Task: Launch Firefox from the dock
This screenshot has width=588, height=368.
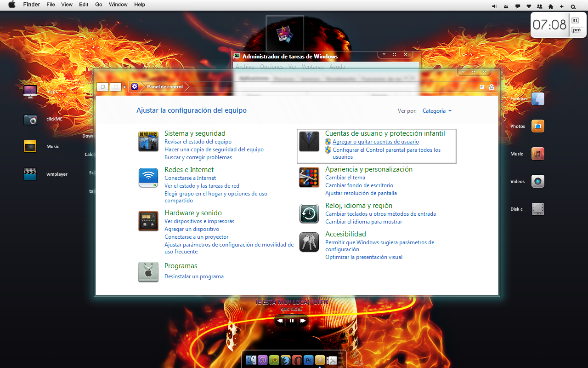Action: [286, 360]
